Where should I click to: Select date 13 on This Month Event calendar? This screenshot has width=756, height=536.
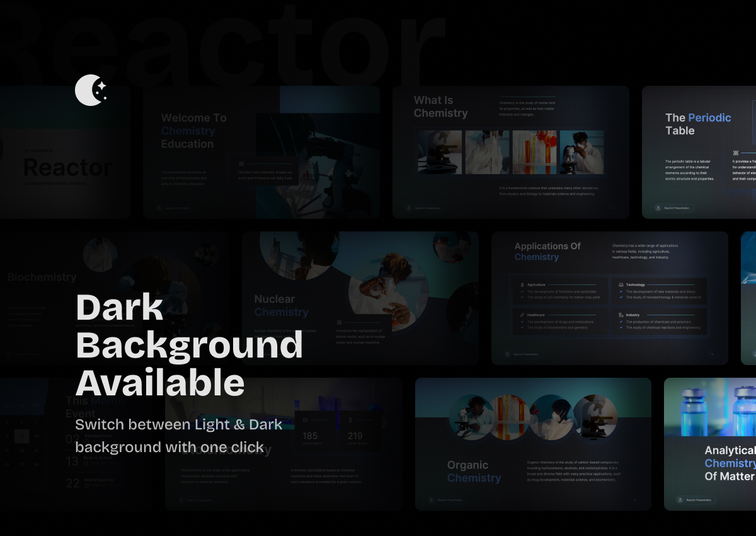pyautogui.click(x=21, y=436)
